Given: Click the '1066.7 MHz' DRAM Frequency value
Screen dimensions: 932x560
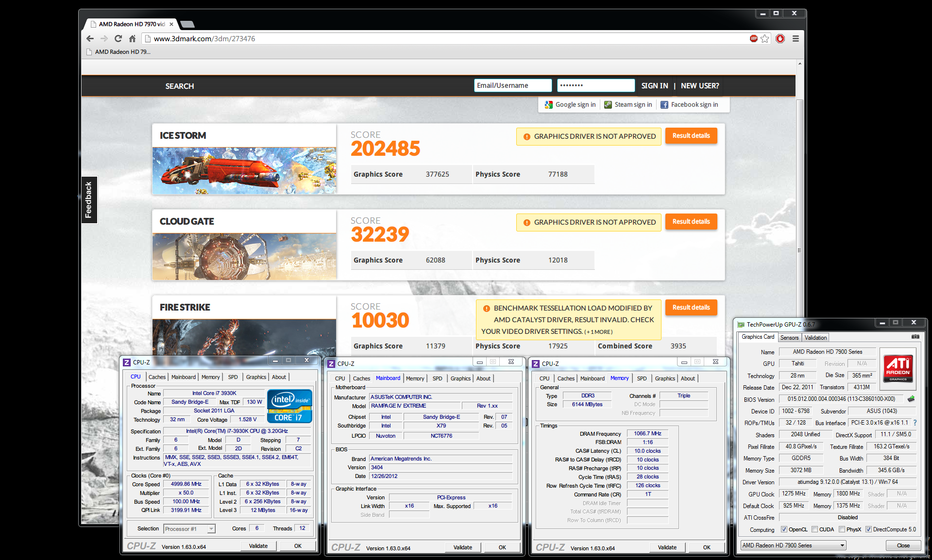Looking at the screenshot, I should (x=647, y=434).
